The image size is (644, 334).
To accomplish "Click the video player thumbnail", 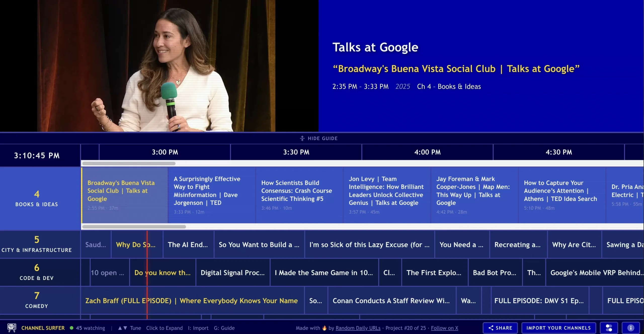I will (159, 66).
